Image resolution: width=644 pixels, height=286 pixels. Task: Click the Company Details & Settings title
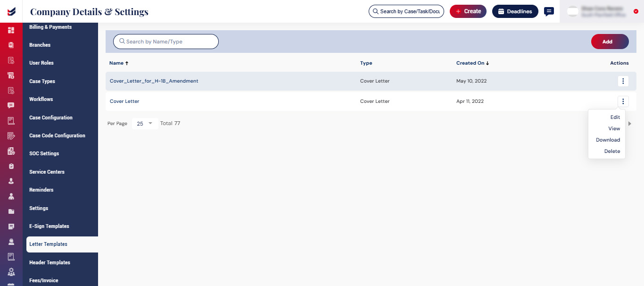[89, 11]
